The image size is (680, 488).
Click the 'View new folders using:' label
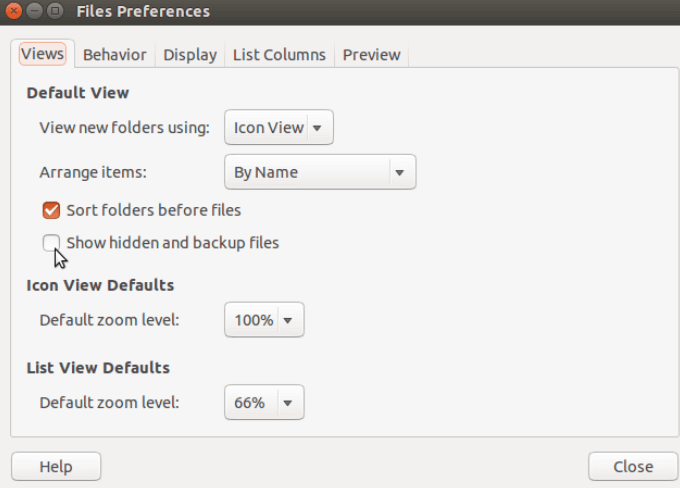(x=125, y=128)
